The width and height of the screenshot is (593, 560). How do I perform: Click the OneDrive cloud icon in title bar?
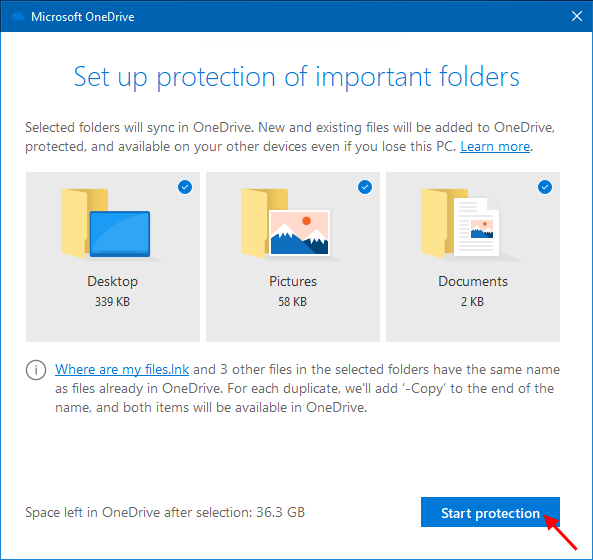click(x=17, y=16)
